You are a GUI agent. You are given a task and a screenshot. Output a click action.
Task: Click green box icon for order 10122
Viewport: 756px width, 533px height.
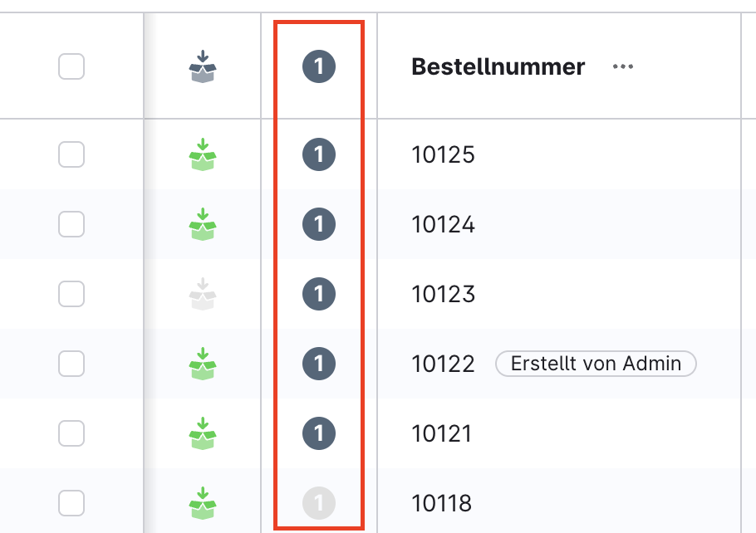pyautogui.click(x=202, y=364)
